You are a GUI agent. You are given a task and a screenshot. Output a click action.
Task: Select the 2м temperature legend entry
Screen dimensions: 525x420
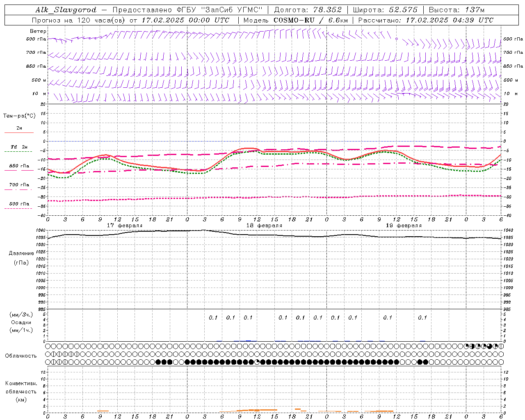18,130
